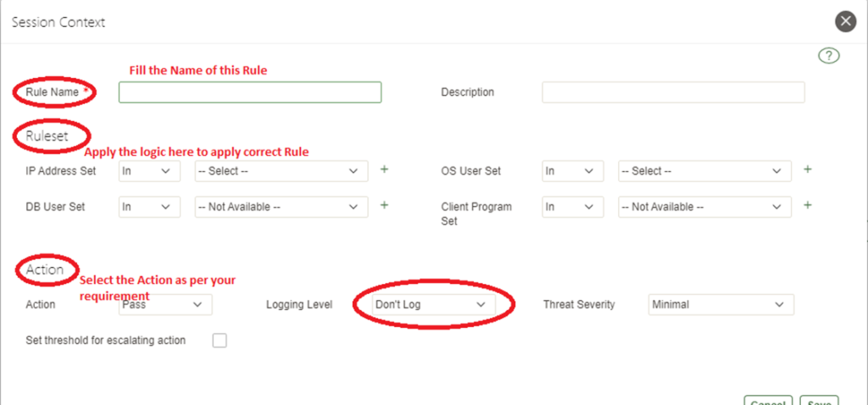Focus the Description input field
868x405 pixels.
click(x=673, y=92)
